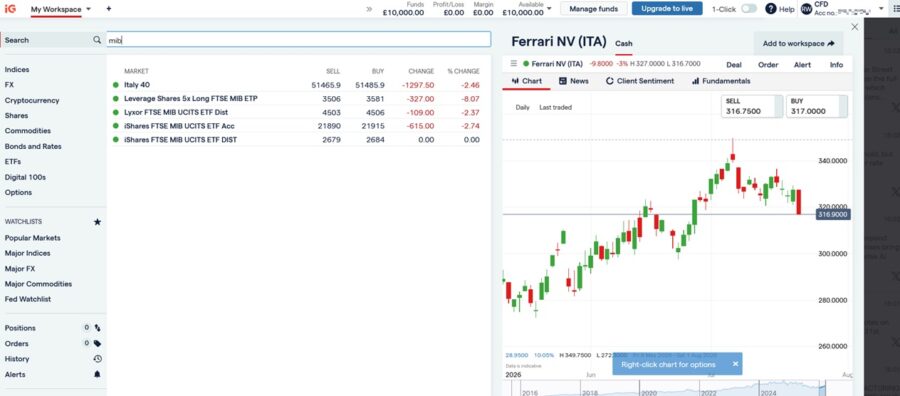Open the Info tab

[x=836, y=65]
